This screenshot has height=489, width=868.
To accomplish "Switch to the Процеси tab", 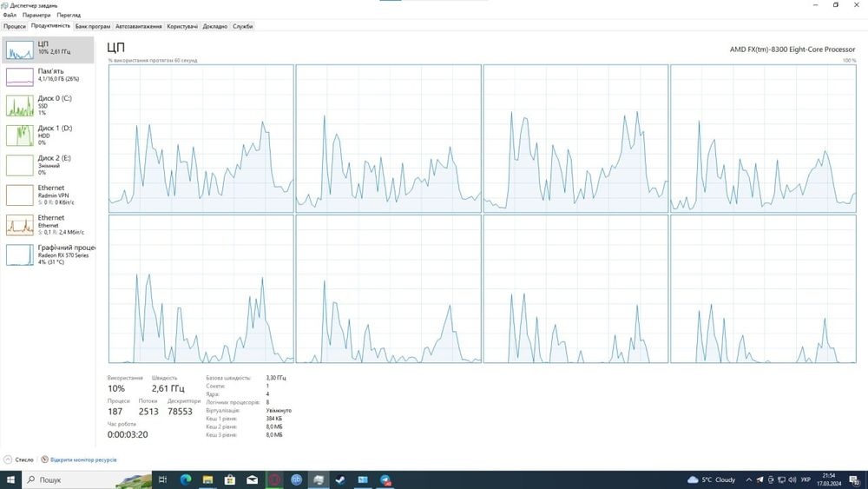I will [x=15, y=26].
